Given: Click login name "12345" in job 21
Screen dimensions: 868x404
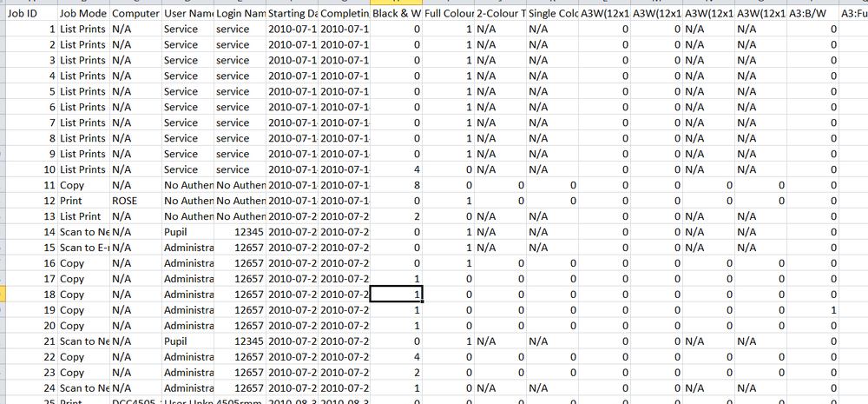Looking at the screenshot, I should 240,341.
